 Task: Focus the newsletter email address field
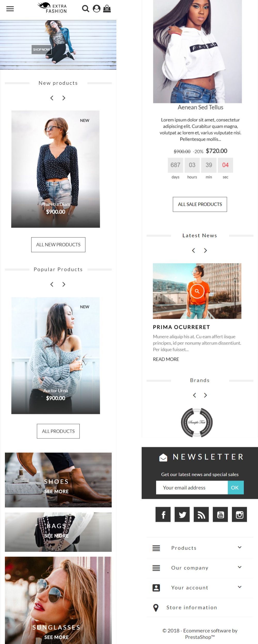192,487
